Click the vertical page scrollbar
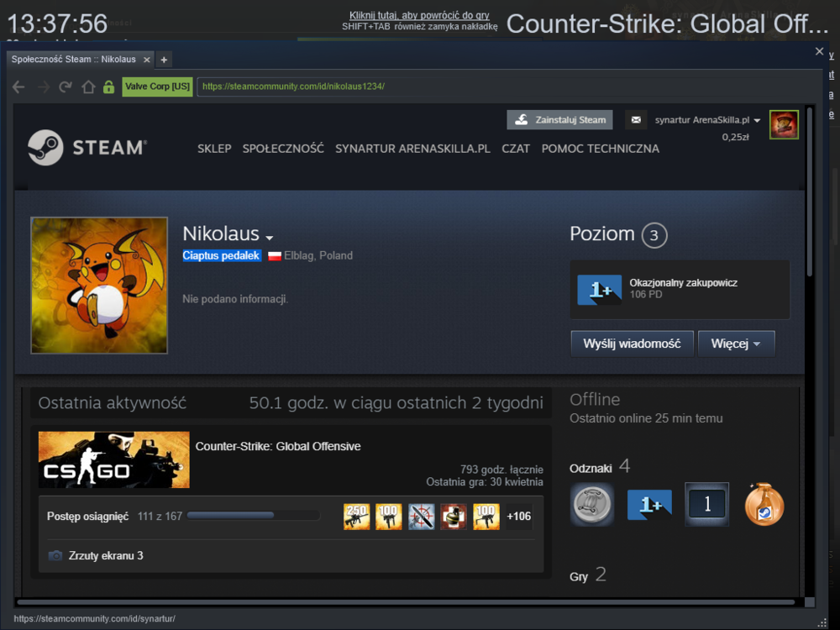This screenshot has height=630, width=840. (810, 193)
